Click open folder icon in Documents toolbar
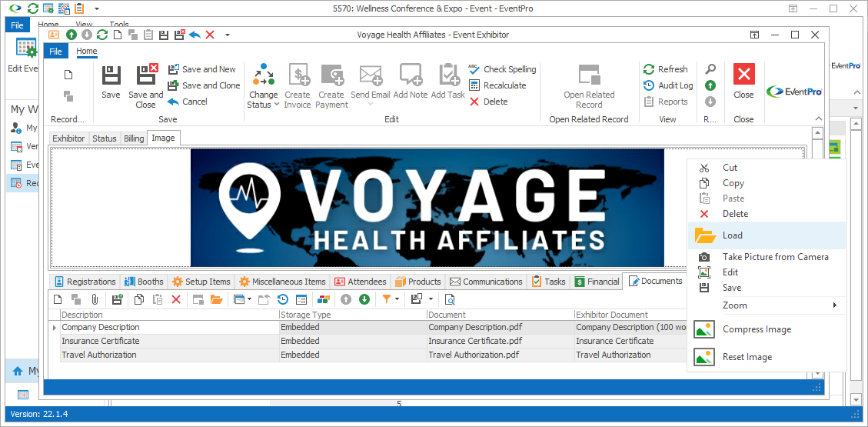The height and width of the screenshot is (427, 868). pyautogui.click(x=217, y=299)
